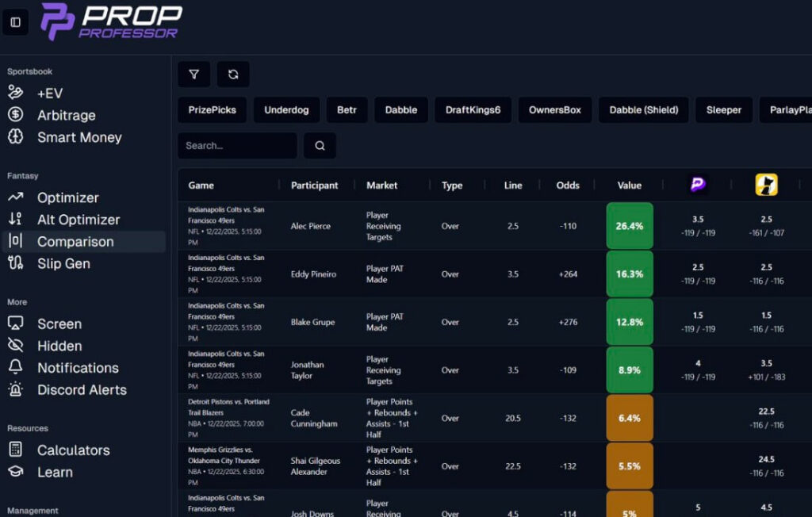Click the +101 / -183 odds cell

pos(767,377)
